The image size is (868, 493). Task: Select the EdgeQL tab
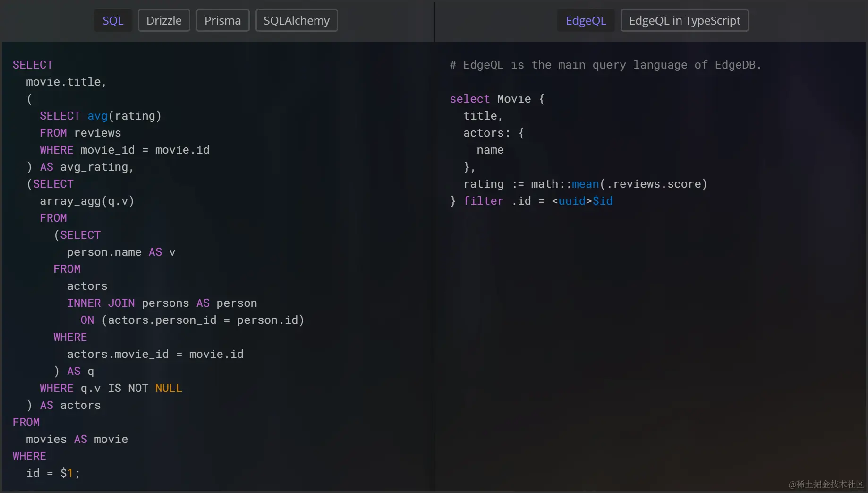tap(586, 21)
